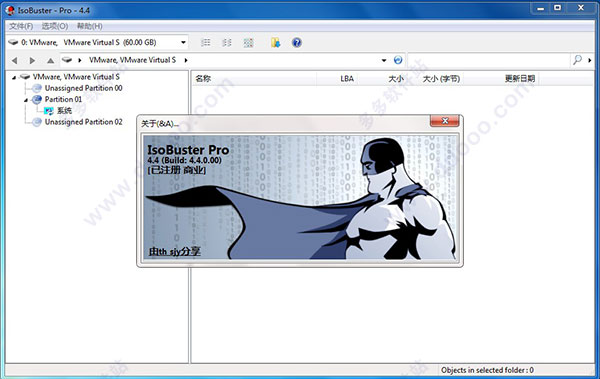Click into the search input field
The width and height of the screenshot is (600, 379).
489,60
